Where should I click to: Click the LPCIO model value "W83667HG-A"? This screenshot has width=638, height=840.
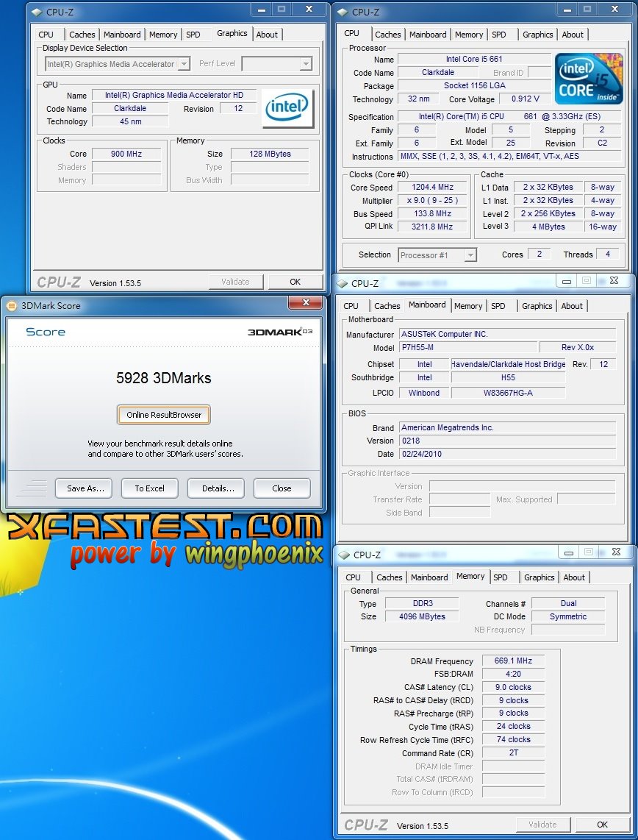pos(509,393)
